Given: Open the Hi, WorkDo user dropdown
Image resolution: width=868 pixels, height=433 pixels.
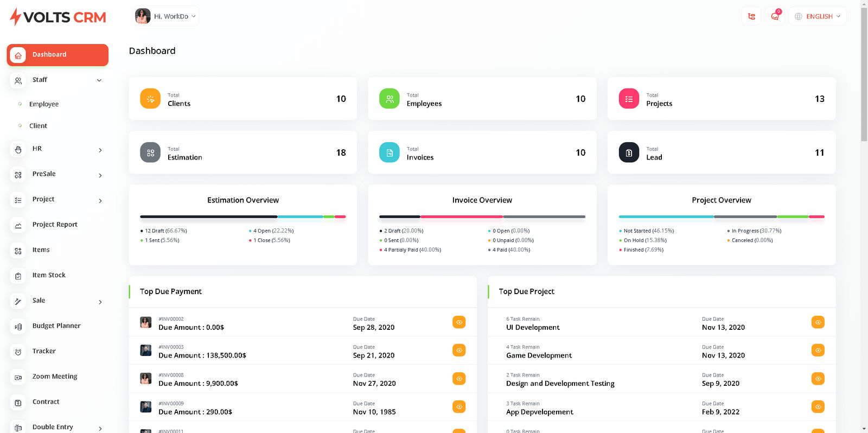Looking at the screenshot, I should (166, 16).
